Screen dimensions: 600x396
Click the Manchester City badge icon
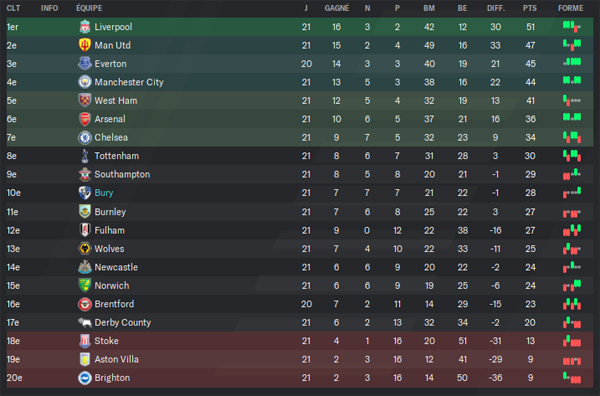pos(85,82)
